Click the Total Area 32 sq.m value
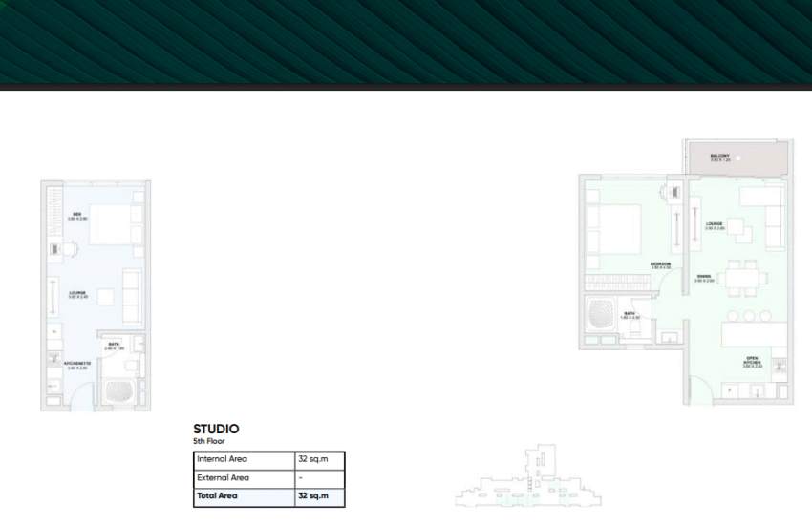Image resolution: width=812 pixels, height=525 pixels. 311,496
